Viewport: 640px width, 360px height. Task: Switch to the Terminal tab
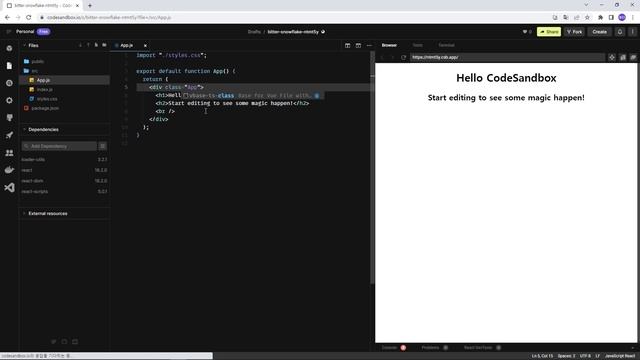[446, 45]
